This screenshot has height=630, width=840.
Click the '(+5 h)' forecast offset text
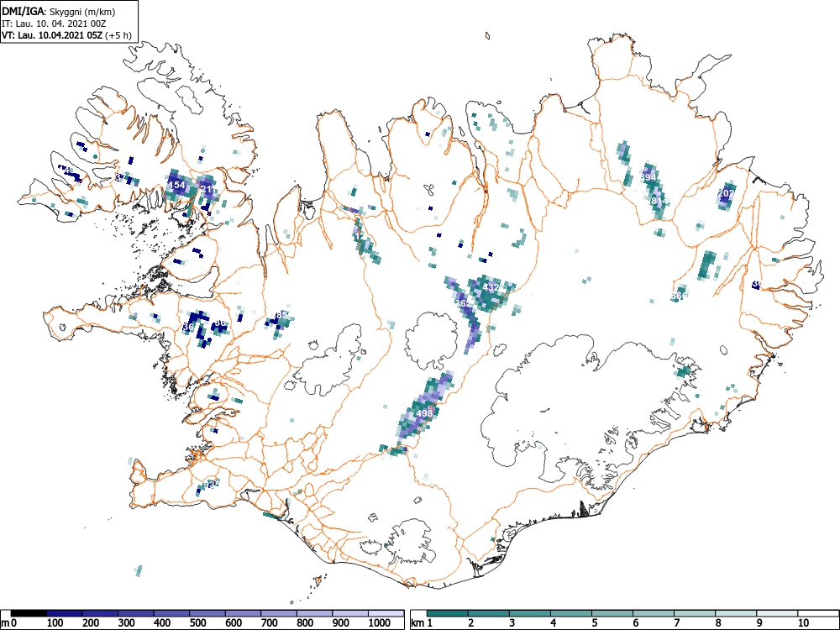[118, 36]
